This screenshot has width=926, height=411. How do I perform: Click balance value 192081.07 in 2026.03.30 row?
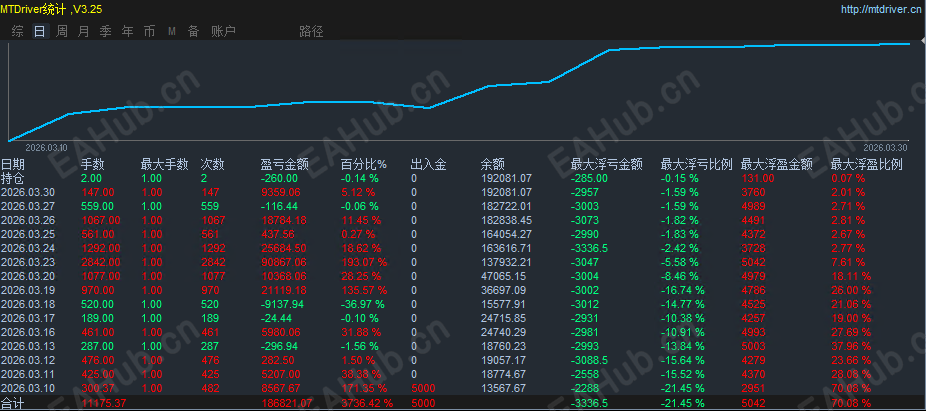click(506, 192)
